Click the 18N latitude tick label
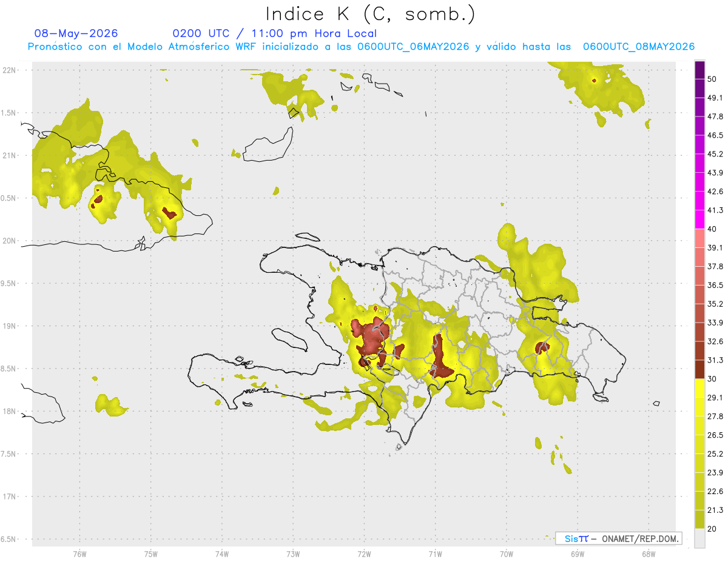 [x=8, y=411]
